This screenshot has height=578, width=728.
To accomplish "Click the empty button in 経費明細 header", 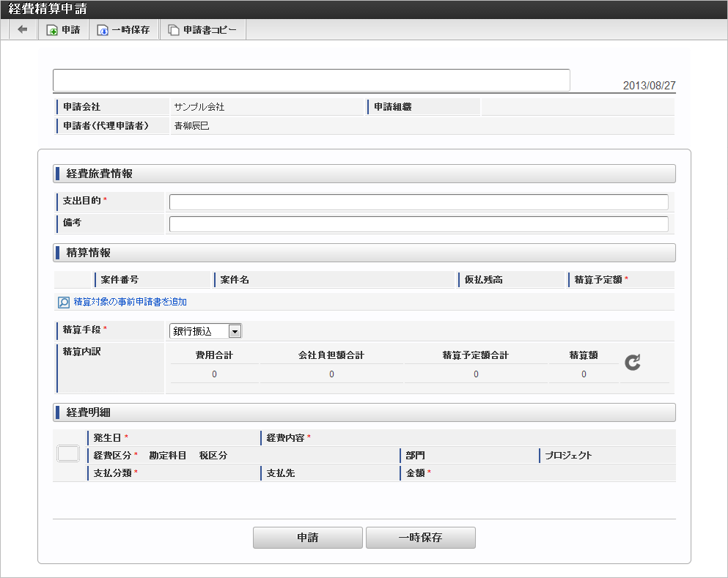I will coord(68,453).
